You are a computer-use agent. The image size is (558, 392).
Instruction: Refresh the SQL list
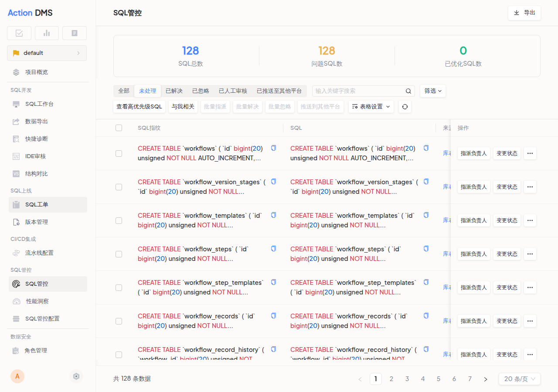click(x=405, y=106)
